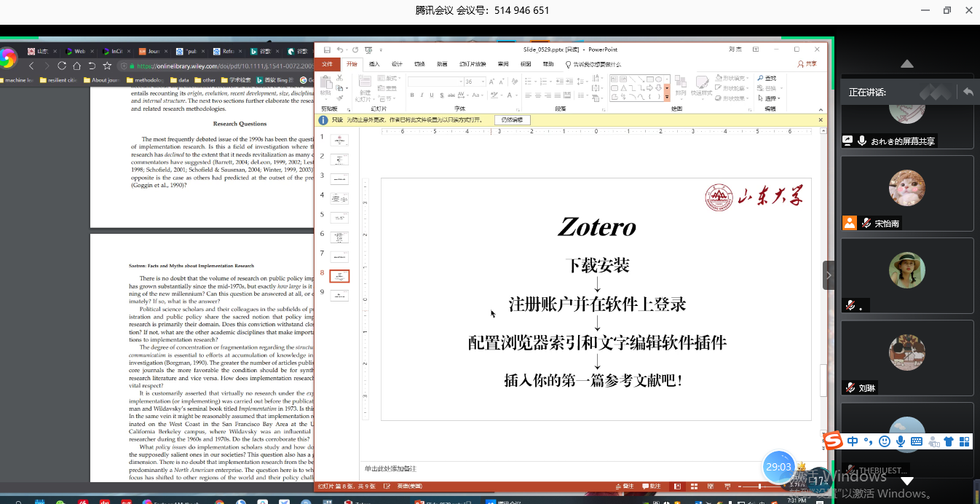Image resolution: width=980 pixels, height=504 pixels.
Task: Toggle text shadow in PowerPoint font group
Action: click(440, 95)
